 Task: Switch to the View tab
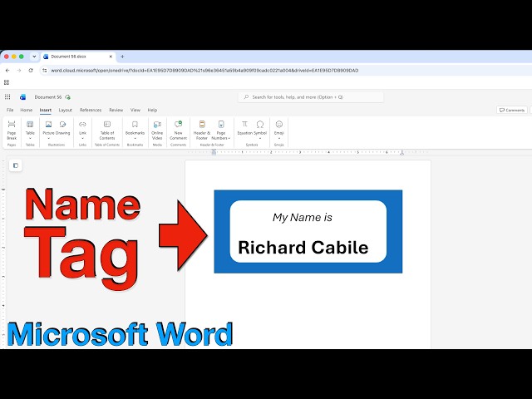pos(135,110)
